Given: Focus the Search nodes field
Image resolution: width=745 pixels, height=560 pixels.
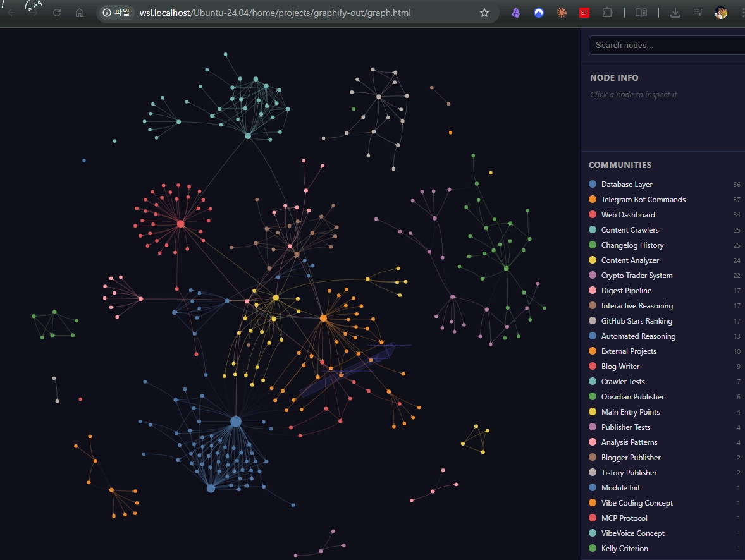Looking at the screenshot, I should (667, 45).
